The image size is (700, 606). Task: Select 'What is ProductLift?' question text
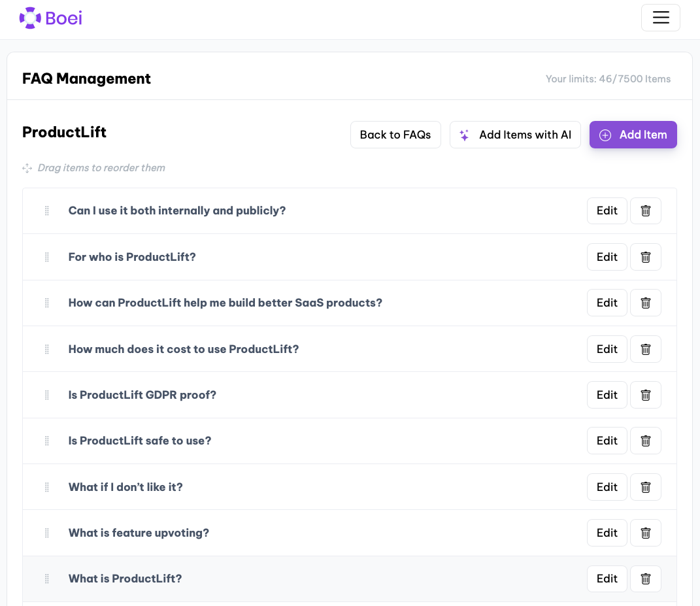coord(125,579)
